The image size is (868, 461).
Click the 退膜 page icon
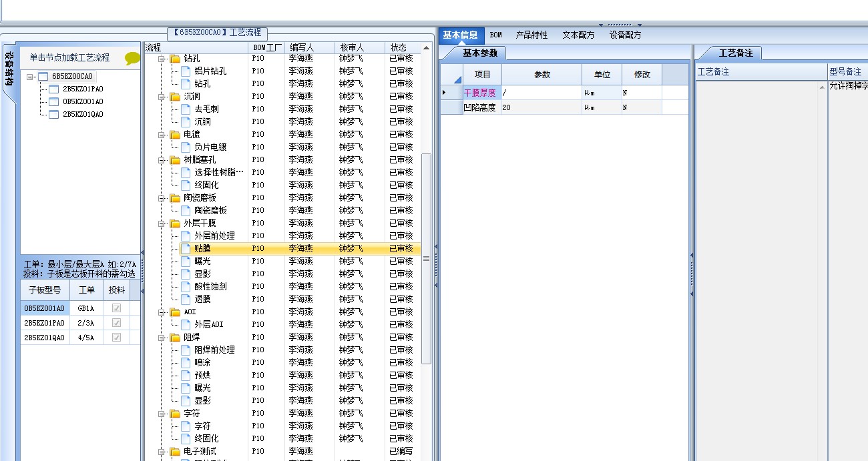tap(186, 299)
